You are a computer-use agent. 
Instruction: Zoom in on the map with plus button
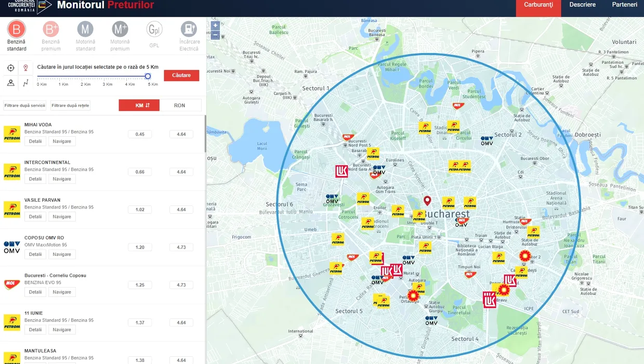pyautogui.click(x=215, y=25)
